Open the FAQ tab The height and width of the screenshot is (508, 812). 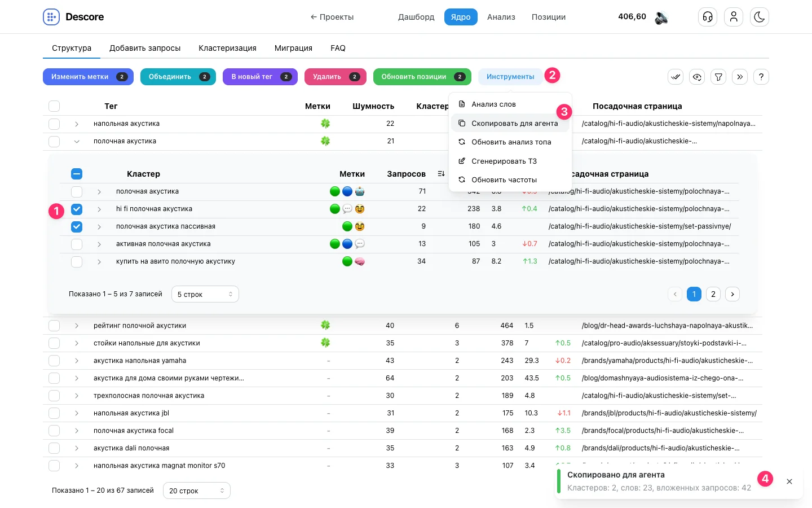click(338, 48)
